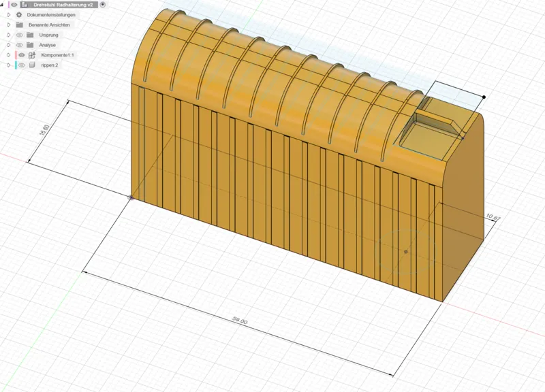Expand the Benannte Ansichten folder

click(9, 25)
